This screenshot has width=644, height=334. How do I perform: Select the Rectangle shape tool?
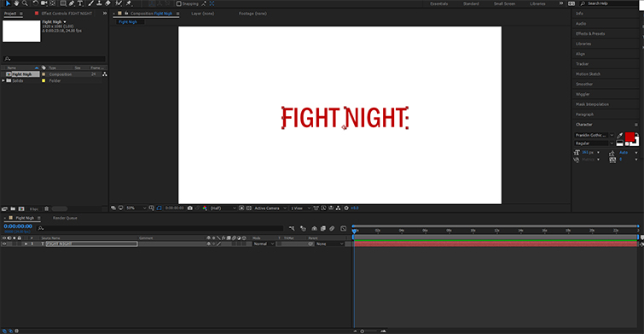pos(64,3)
